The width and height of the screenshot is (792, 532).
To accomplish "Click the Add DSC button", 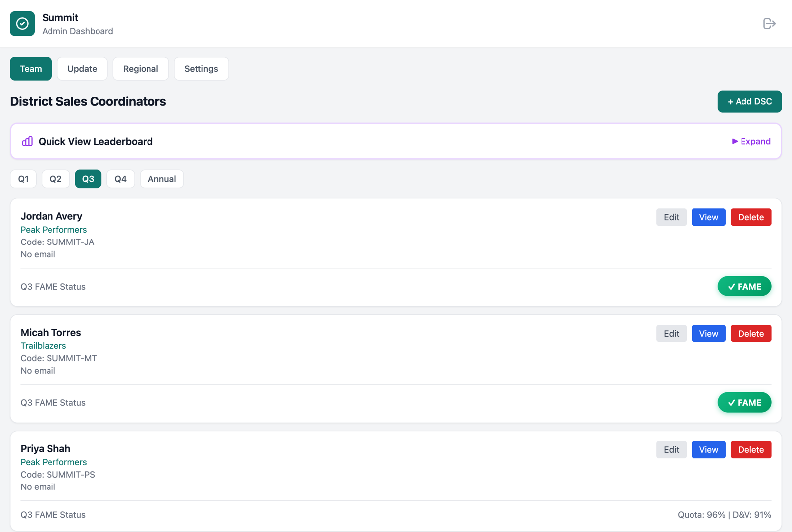I will [749, 101].
